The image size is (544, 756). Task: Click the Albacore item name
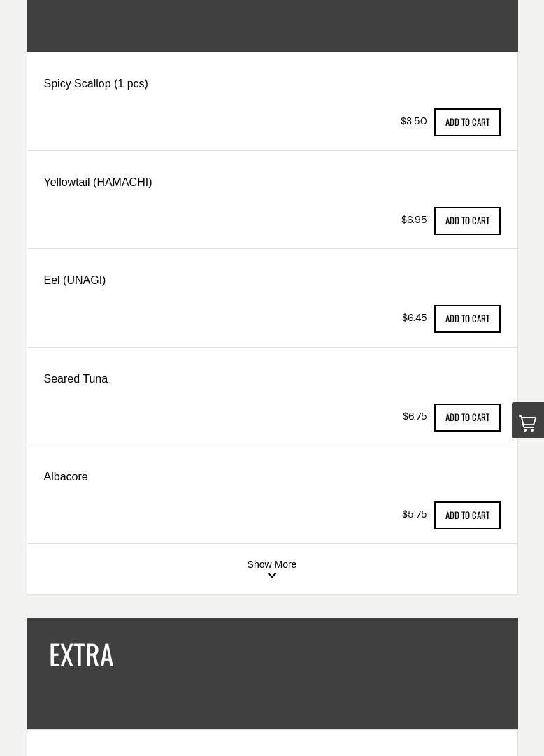tap(66, 477)
